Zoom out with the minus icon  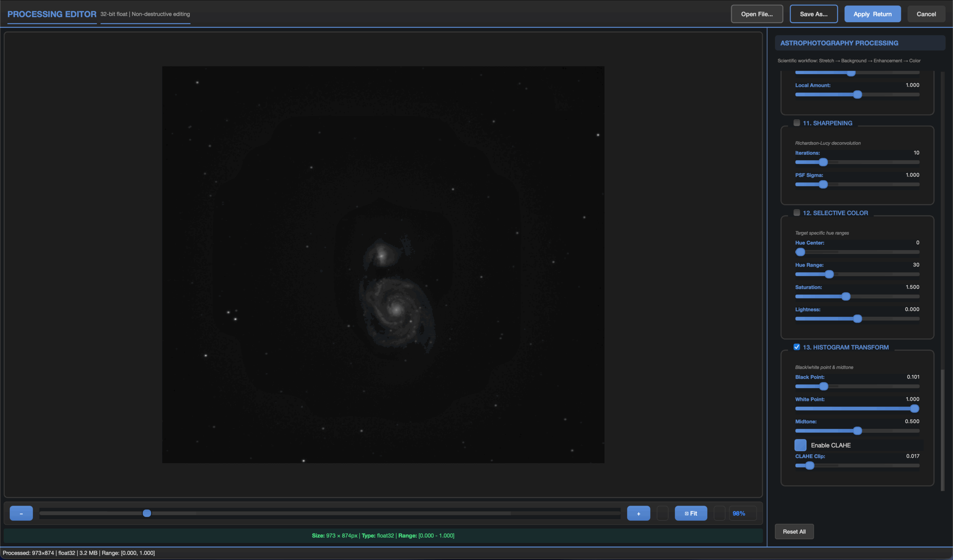21,513
